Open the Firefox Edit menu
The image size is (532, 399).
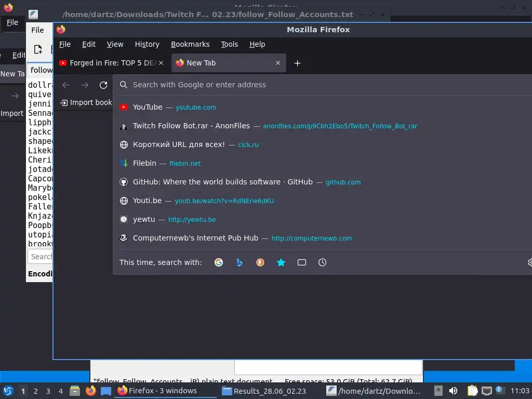tap(89, 44)
